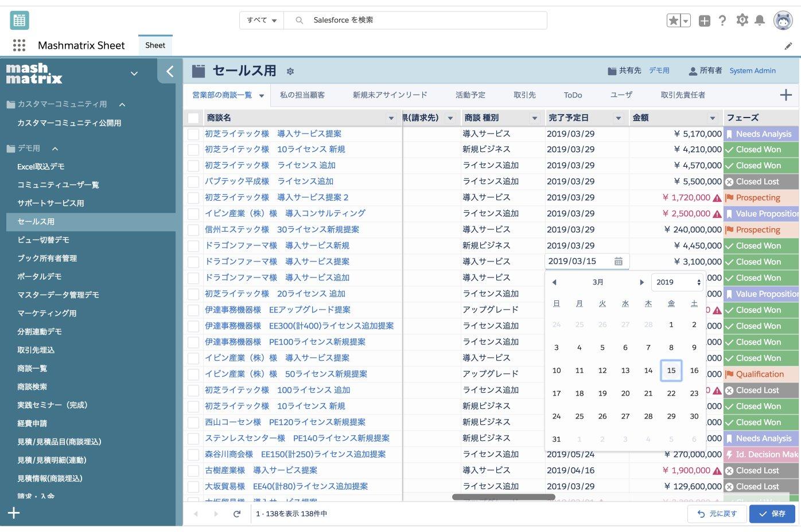Refresh the sheet records
Image resolution: width=801 pixels, height=532 pixels.
coord(236,514)
